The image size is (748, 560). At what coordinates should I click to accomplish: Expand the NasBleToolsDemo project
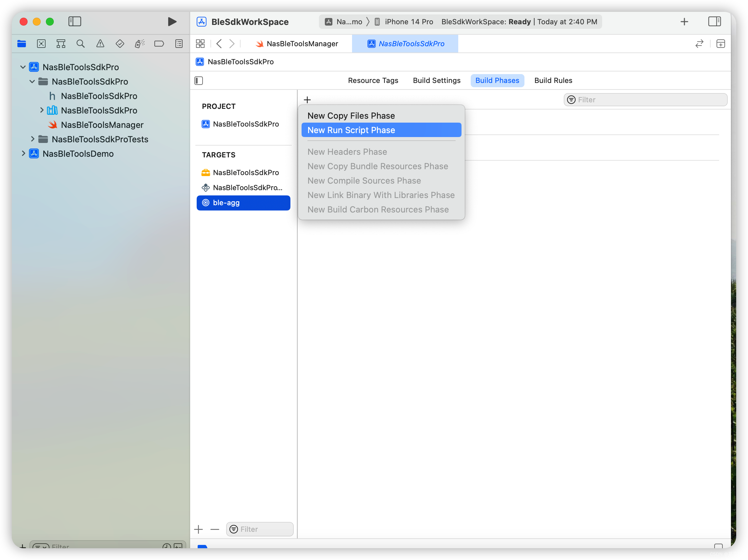point(23,153)
